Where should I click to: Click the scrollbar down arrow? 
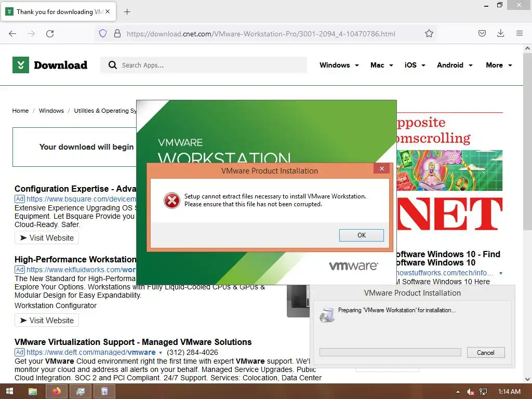pos(527,379)
